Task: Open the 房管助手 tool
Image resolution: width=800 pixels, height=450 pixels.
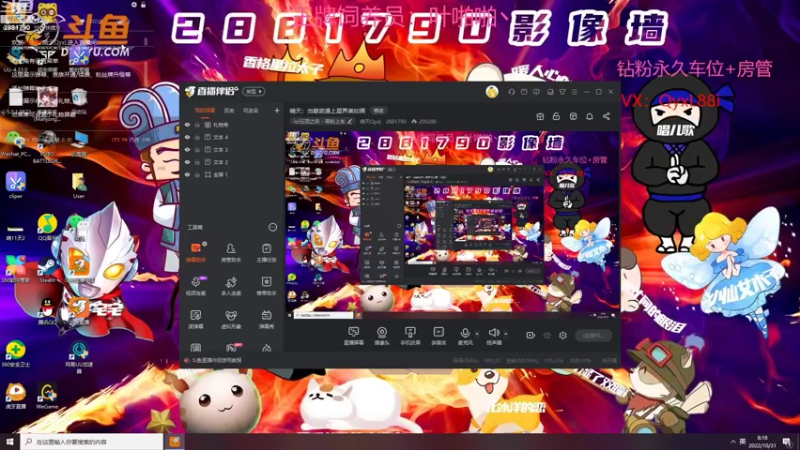Action: point(231,252)
